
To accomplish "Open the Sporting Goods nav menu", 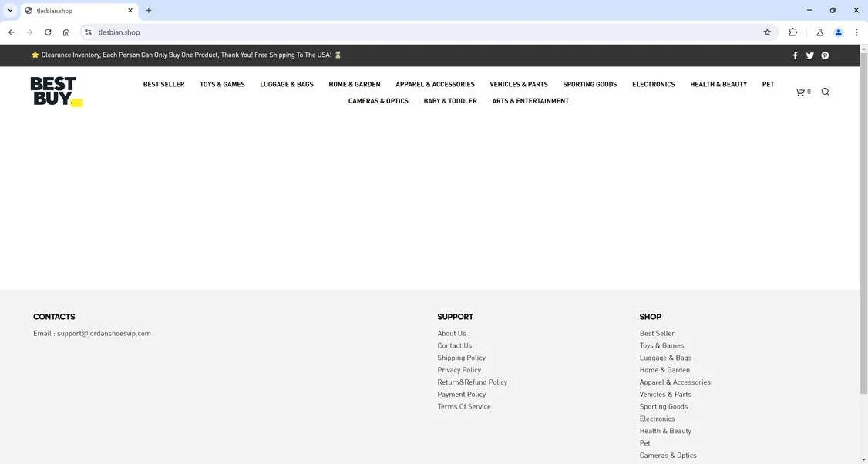I will coord(590,84).
